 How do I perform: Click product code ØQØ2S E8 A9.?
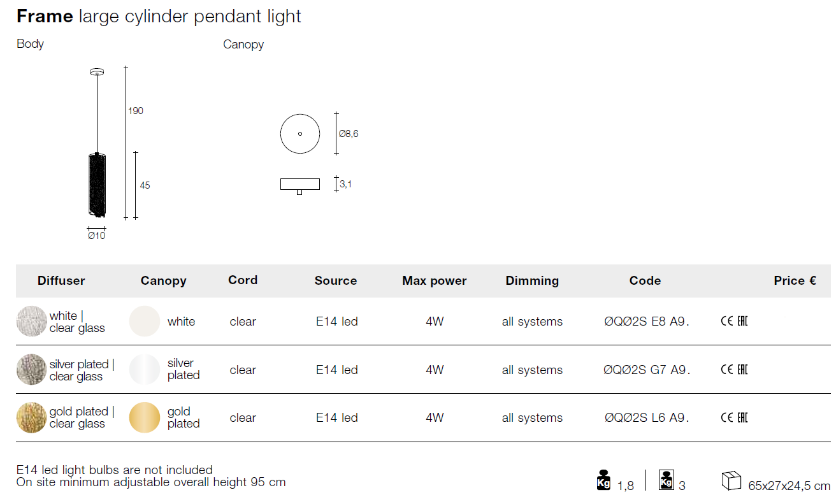[647, 322]
